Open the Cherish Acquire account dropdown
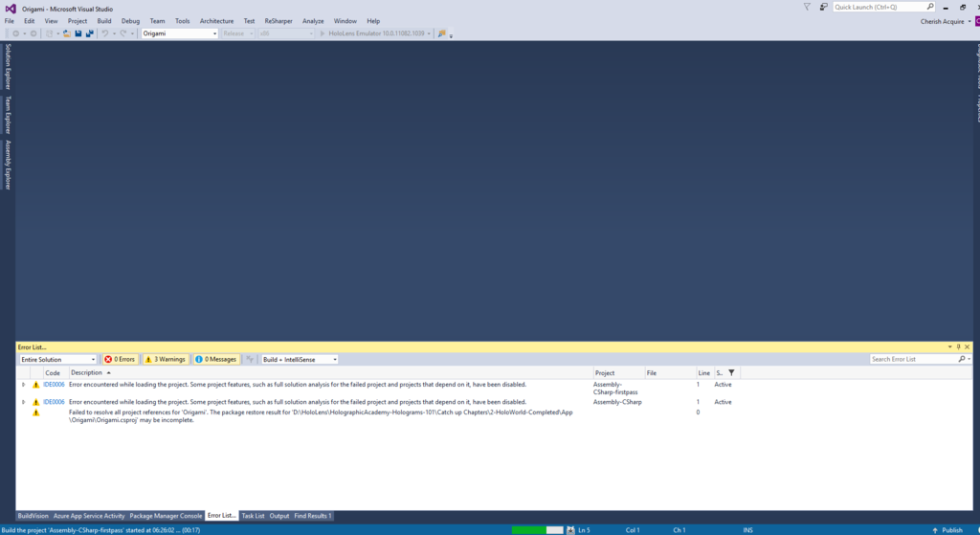980x535 pixels. point(946,21)
